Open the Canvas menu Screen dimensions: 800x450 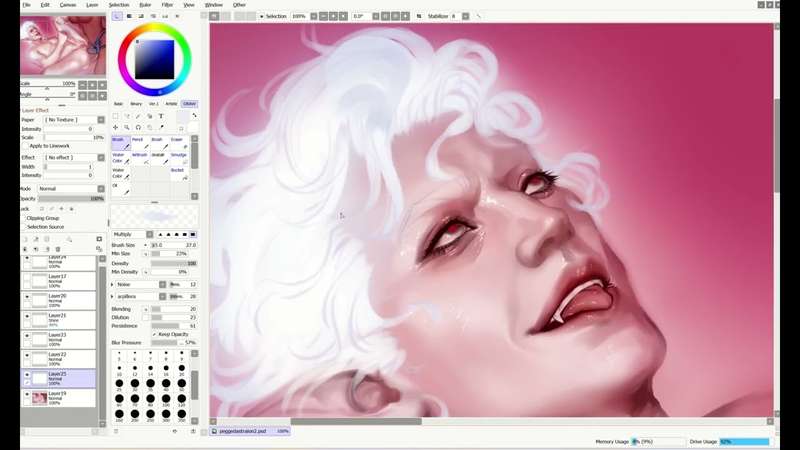point(68,5)
